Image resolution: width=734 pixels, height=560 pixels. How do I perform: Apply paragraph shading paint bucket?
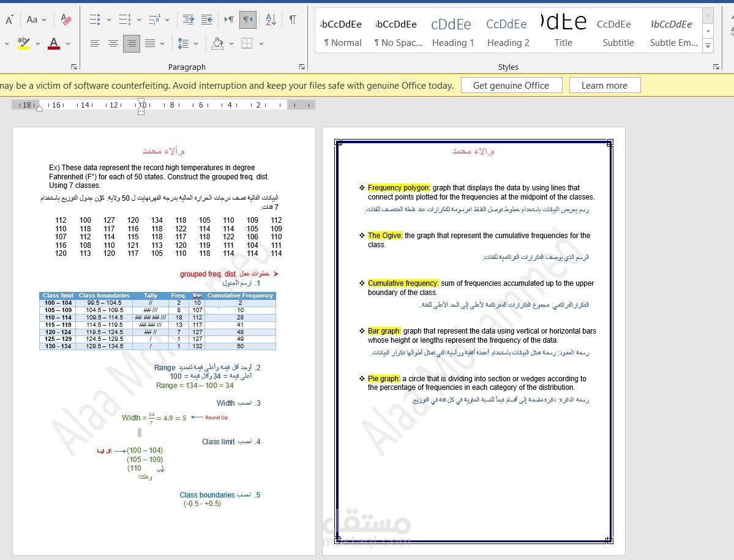tap(217, 43)
